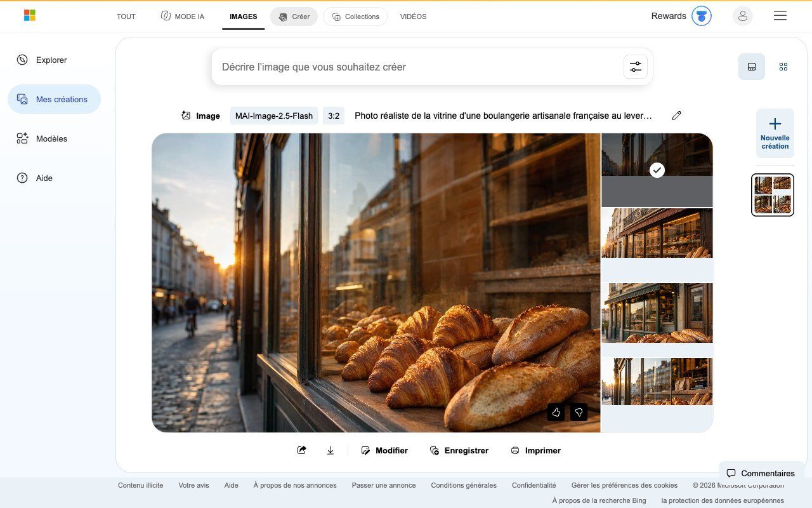This screenshot has height=508, width=812.
Task: Focus the image description input field
Action: tap(419, 67)
